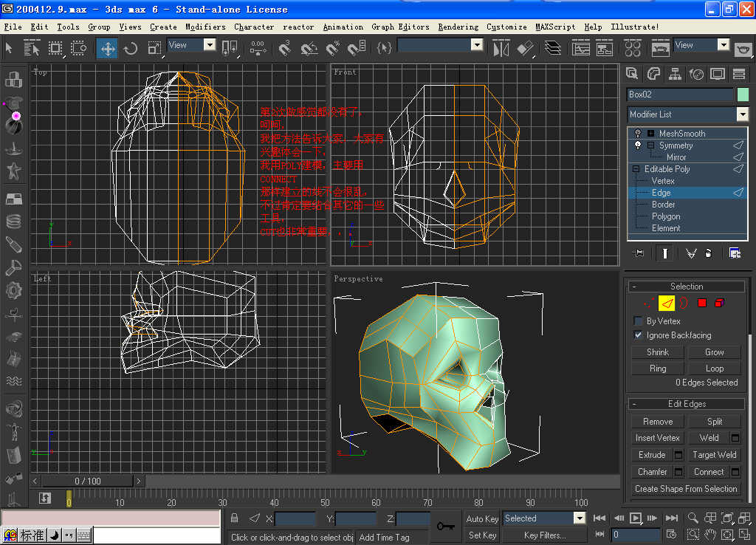The image size is (756, 545).
Task: Open Reference Coordinate System View dropdown
Action: pyautogui.click(x=209, y=45)
